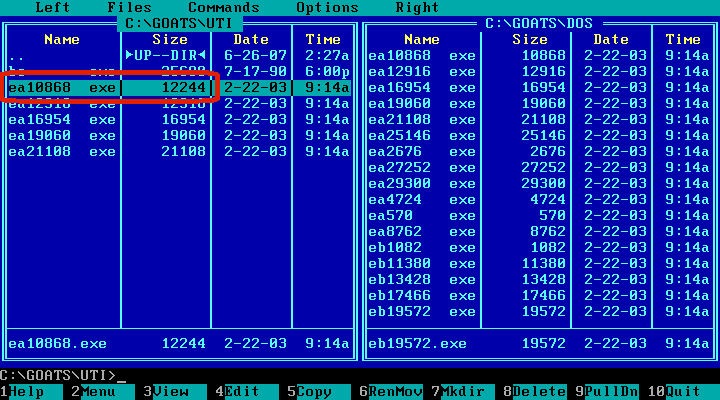Select ea21108 exe in the UTI panel
The width and height of the screenshot is (720, 400).
click(179, 152)
